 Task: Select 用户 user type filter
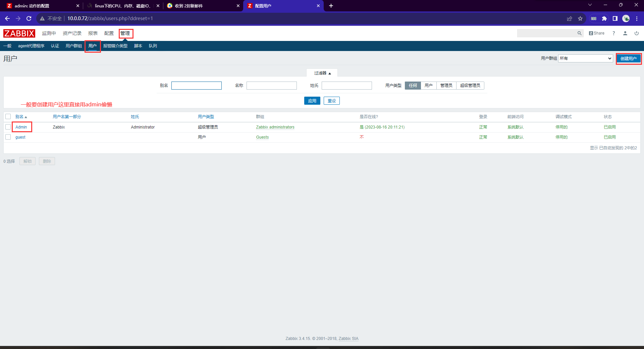429,86
